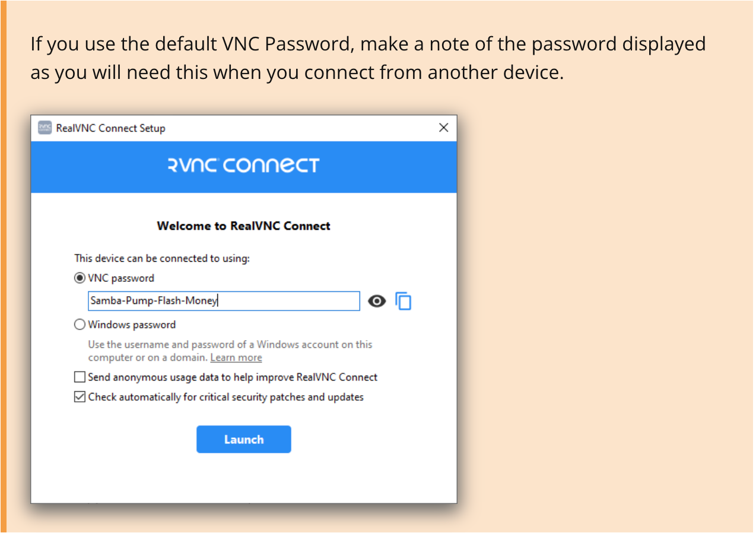The height and width of the screenshot is (533, 756).
Task: Untick the check automatically for security patches box
Action: tap(80, 397)
